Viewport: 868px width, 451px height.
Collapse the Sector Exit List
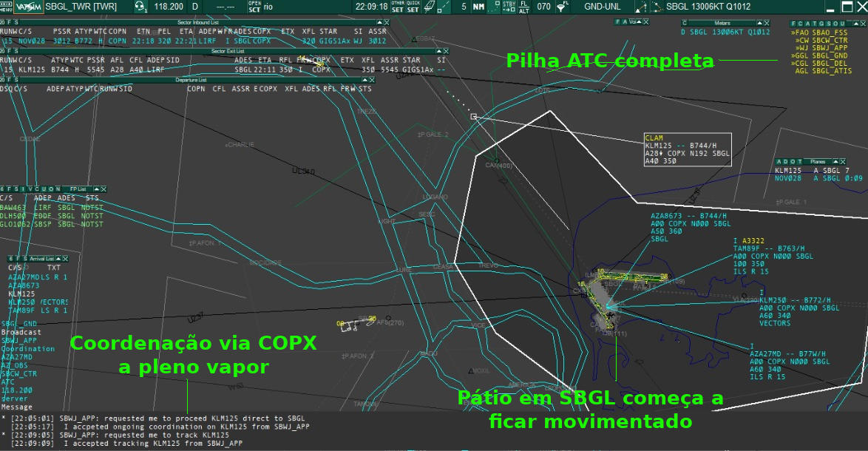[439, 52]
